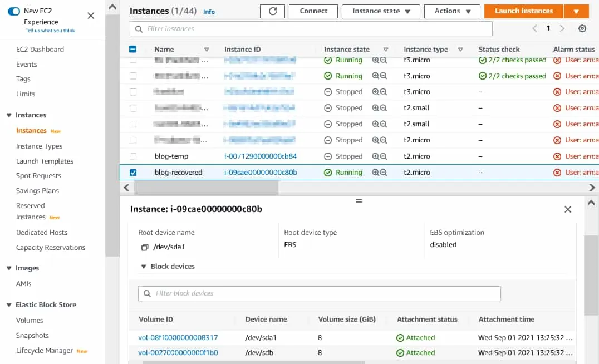Open the Instance state dropdown
Image resolution: width=599 pixels, height=364 pixels.
click(381, 11)
